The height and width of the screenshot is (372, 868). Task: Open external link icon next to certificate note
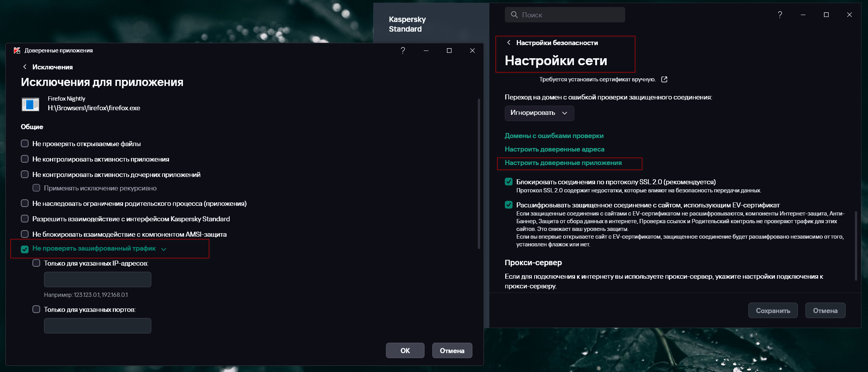click(x=664, y=79)
